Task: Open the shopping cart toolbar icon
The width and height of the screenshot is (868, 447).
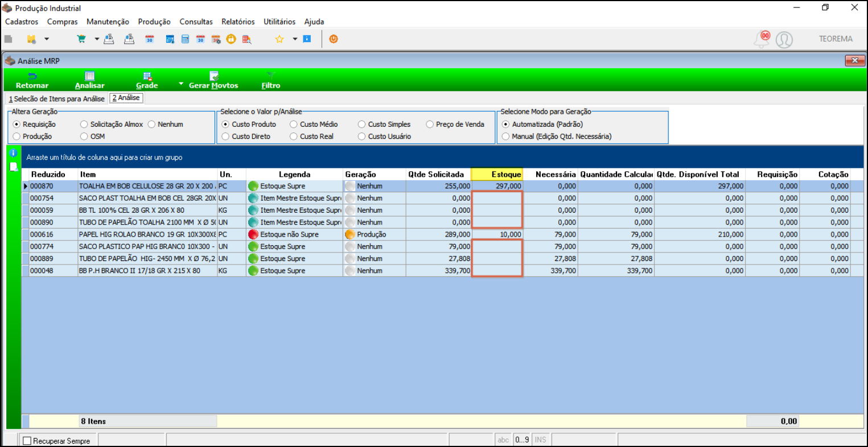Action: 81,39
